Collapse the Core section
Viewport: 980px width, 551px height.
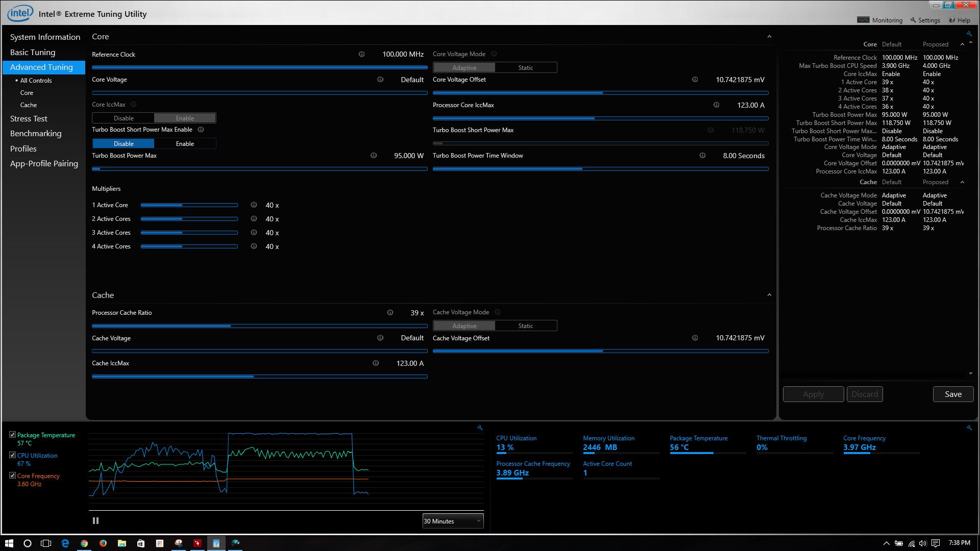(769, 37)
